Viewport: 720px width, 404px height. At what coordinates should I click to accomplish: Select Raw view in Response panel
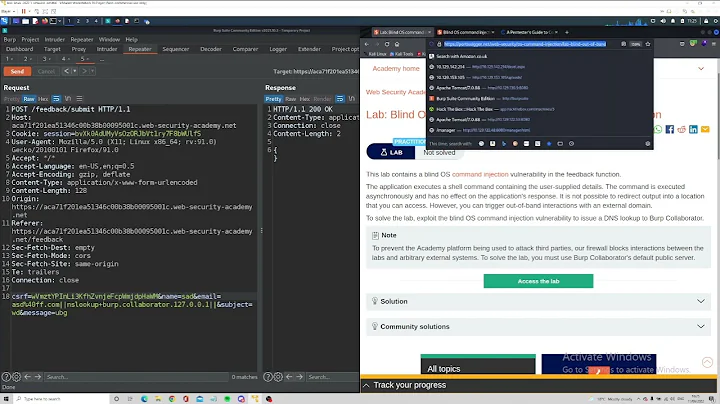[x=291, y=99]
